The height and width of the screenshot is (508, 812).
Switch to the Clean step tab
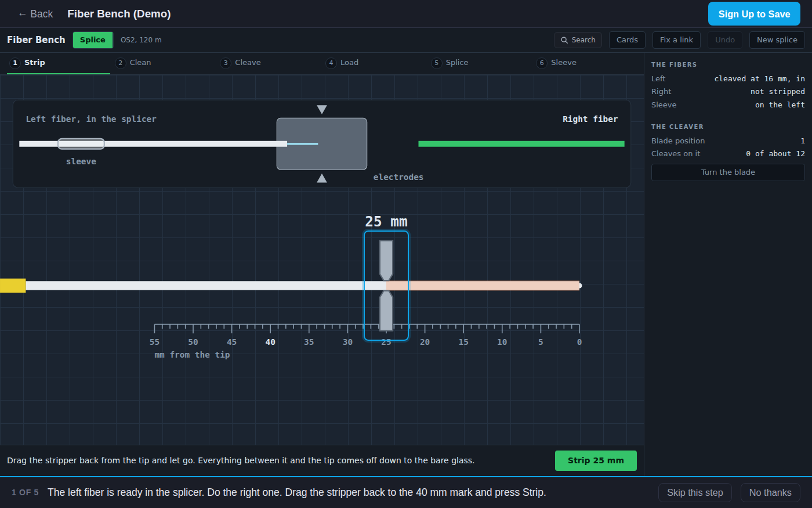coord(164,63)
